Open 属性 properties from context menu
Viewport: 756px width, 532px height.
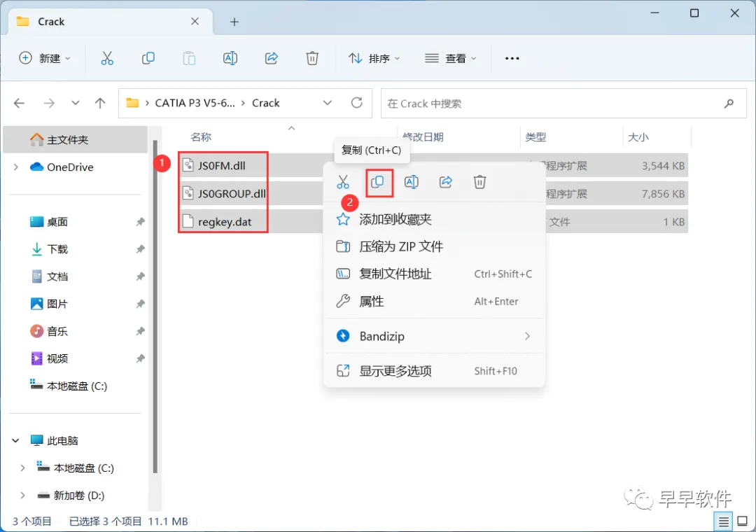point(435,302)
